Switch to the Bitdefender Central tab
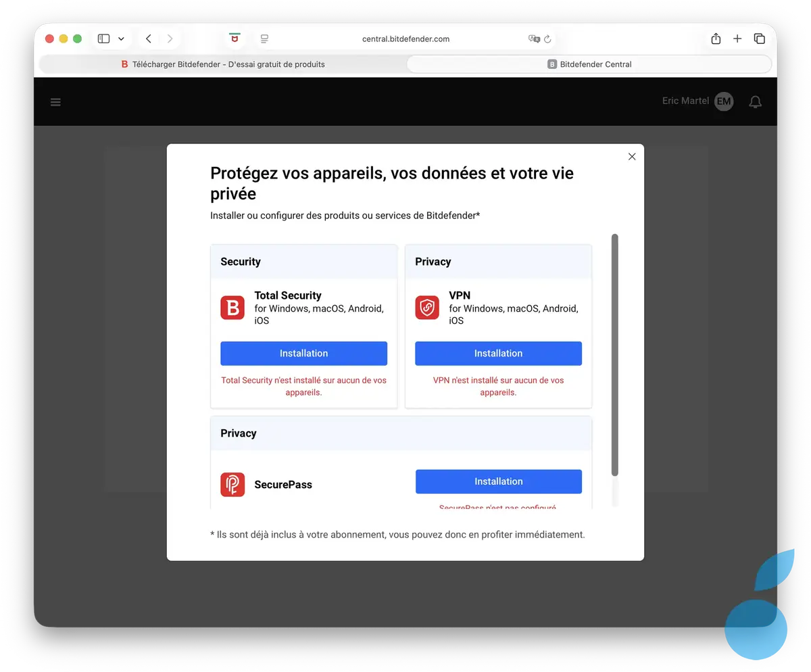 point(588,64)
